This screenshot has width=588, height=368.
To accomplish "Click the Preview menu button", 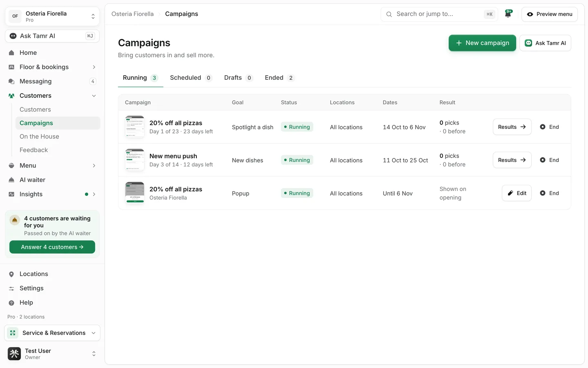I will [x=550, y=14].
